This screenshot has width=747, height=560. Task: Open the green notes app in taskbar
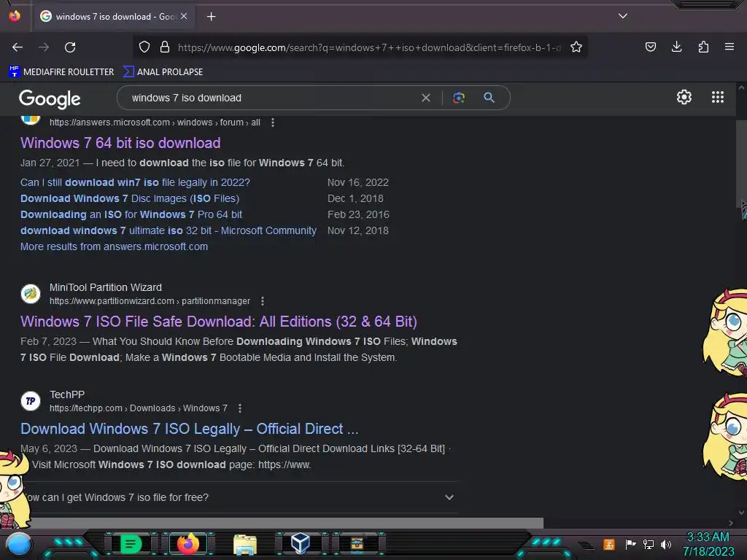point(131,544)
